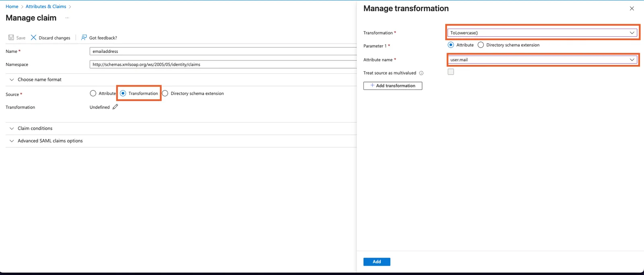Click the blue Add button
644x275 pixels.
[x=377, y=262]
